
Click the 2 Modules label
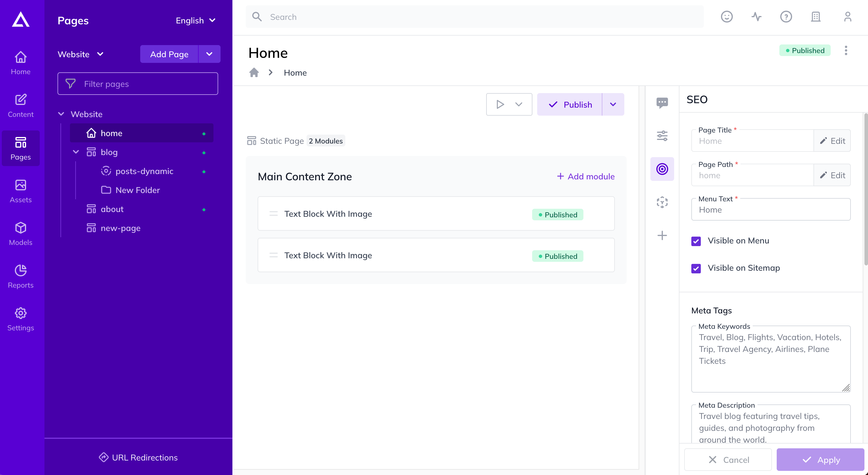(326, 141)
